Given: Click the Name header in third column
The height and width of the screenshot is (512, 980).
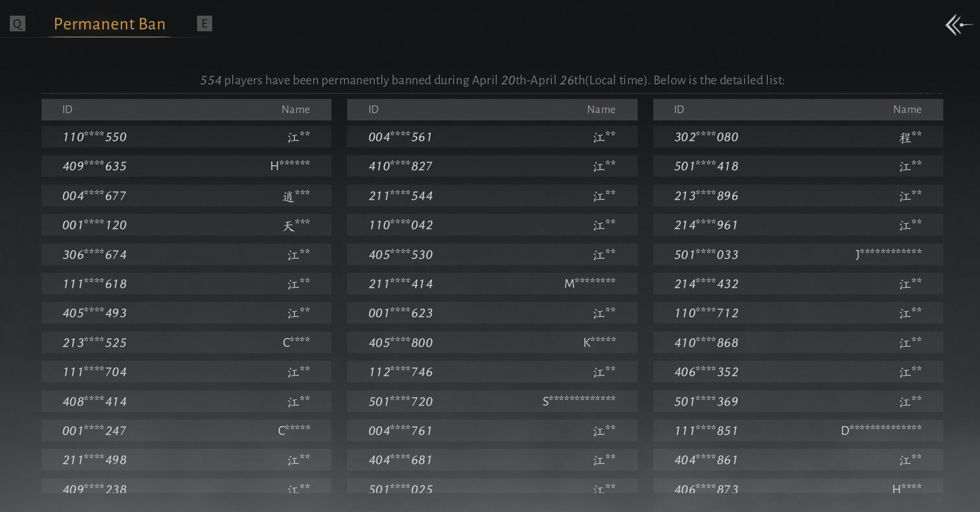Looking at the screenshot, I should tap(907, 110).
